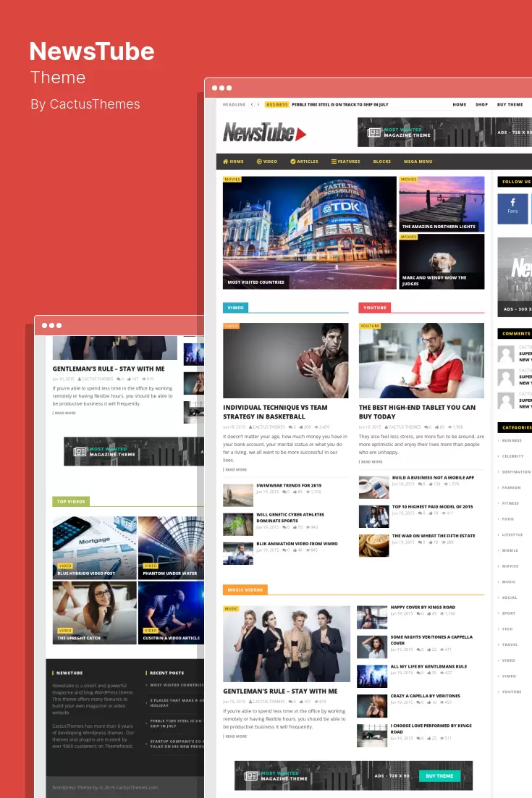Open Crazy A Capella by Veritones
Screen dimensions: 532x798
(x=425, y=696)
